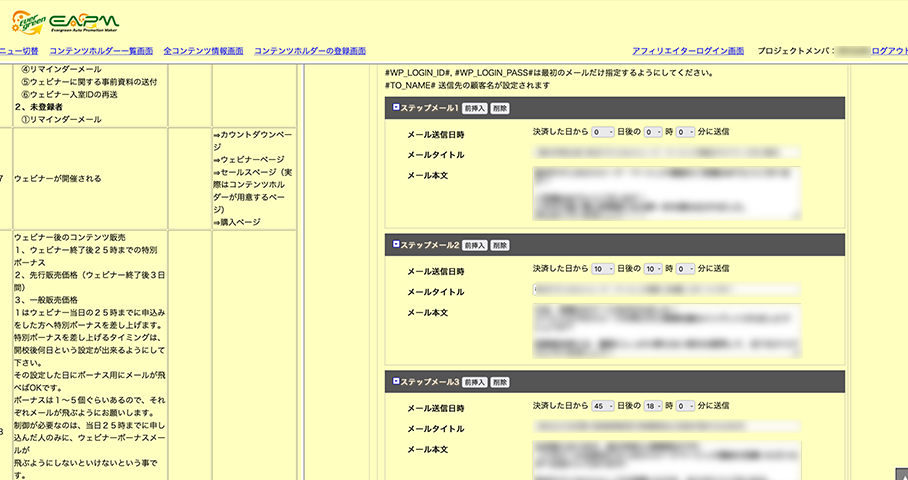The image size is (908, 480).
Task: Open days dropdown for ステップメール1
Action: coord(603,132)
